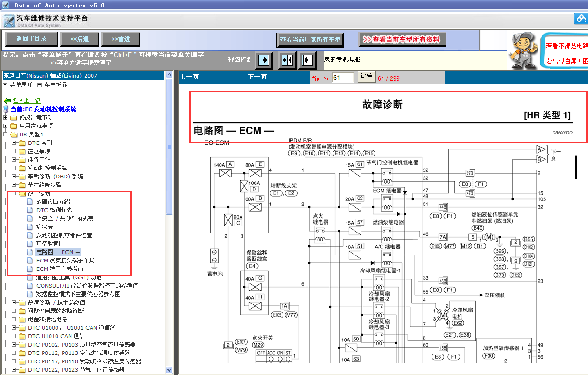Viewport: 588px width, 375px height.
Task: Click the application logo by 汽车维修技术支持平台
Action: tap(9, 21)
